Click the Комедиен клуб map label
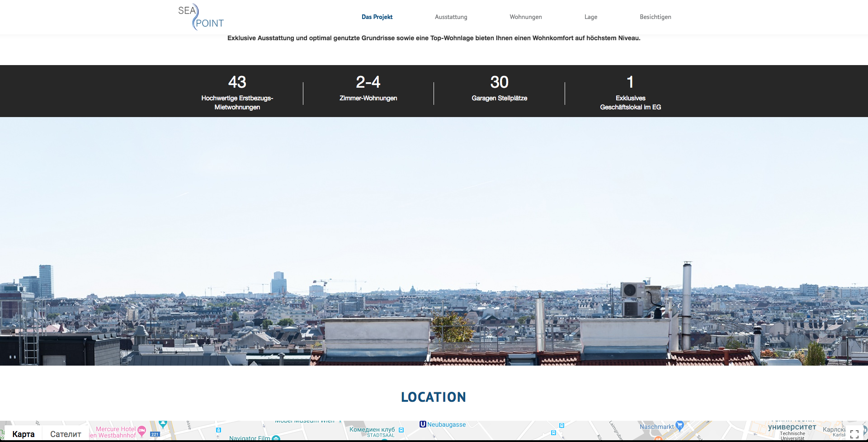The image size is (868, 442). 372,429
